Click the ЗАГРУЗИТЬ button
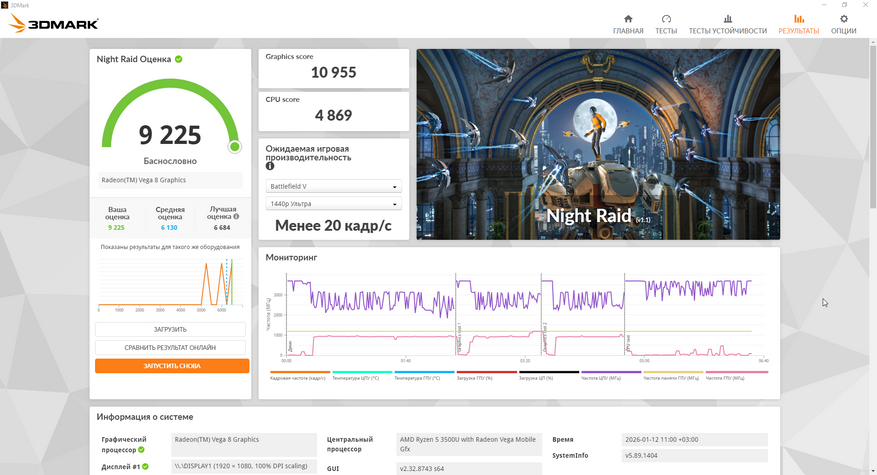This screenshot has width=877, height=475. point(170,330)
